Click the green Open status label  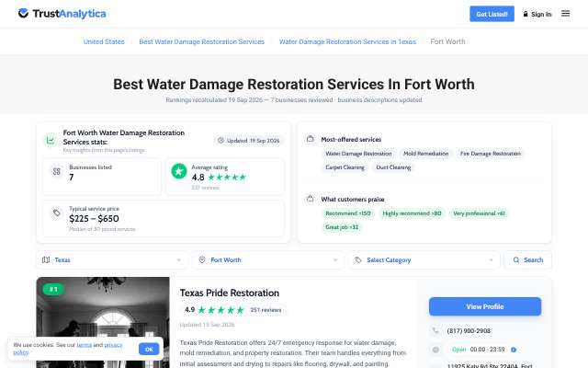pos(458,350)
